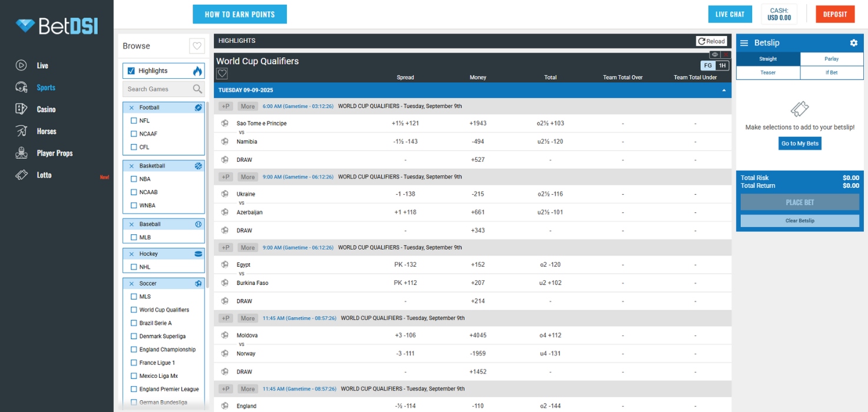The image size is (868, 412).
Task: Open the Horses icon in sidebar
Action: tap(21, 131)
